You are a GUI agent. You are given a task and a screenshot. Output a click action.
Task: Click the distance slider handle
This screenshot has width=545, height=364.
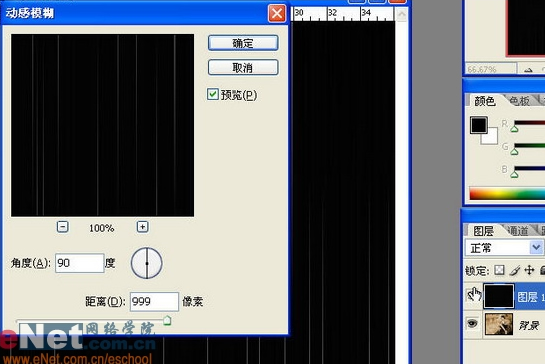(167, 320)
